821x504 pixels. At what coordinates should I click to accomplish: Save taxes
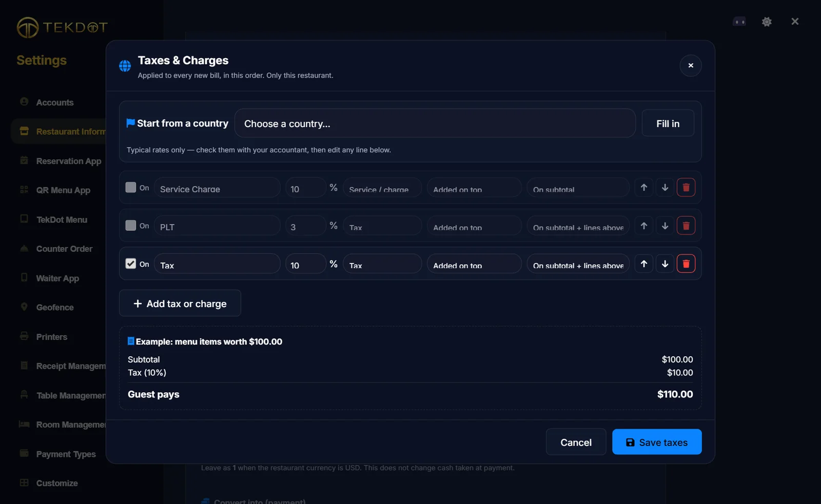(657, 442)
